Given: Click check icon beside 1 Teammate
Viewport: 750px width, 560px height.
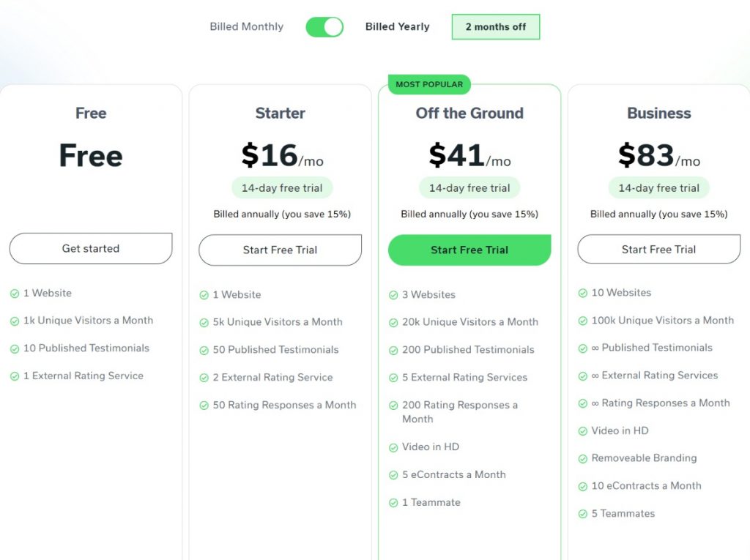Looking at the screenshot, I should point(393,503).
